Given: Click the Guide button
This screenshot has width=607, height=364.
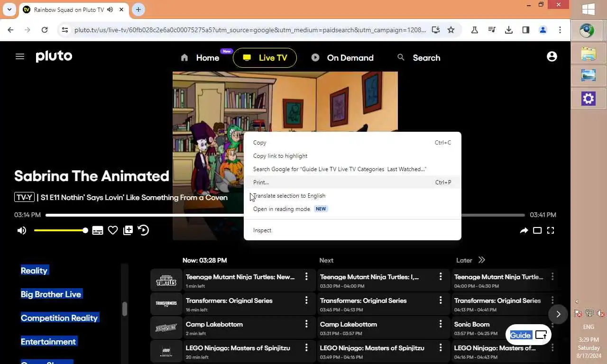Looking at the screenshot, I should [x=528, y=335].
